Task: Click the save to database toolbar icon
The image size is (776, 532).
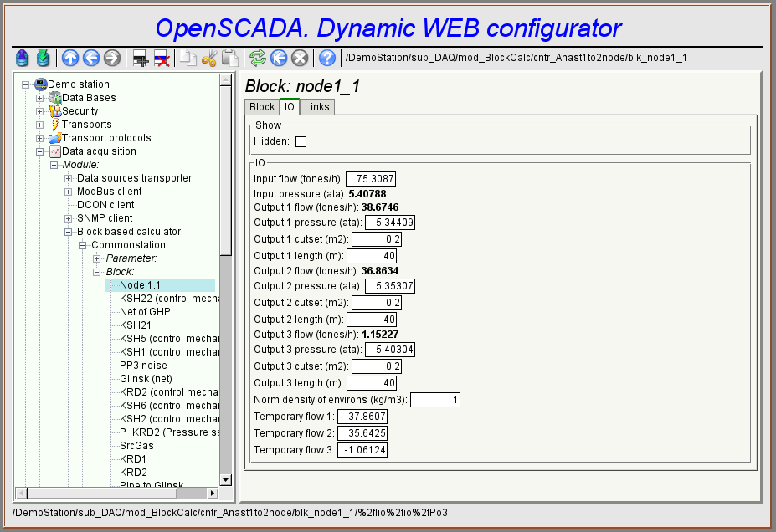Action: coord(43,58)
